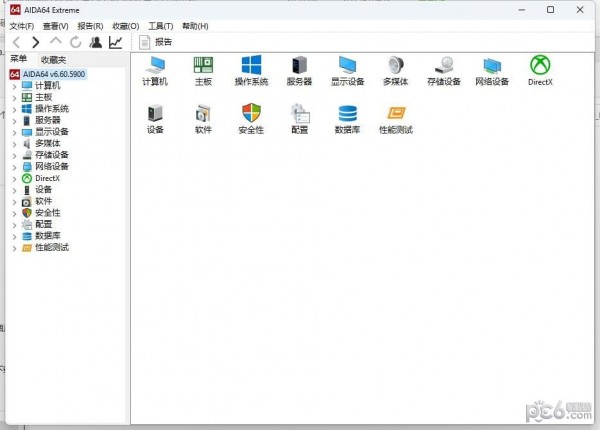
Task: Switch to the 菜单 tab
Action: pos(18,59)
